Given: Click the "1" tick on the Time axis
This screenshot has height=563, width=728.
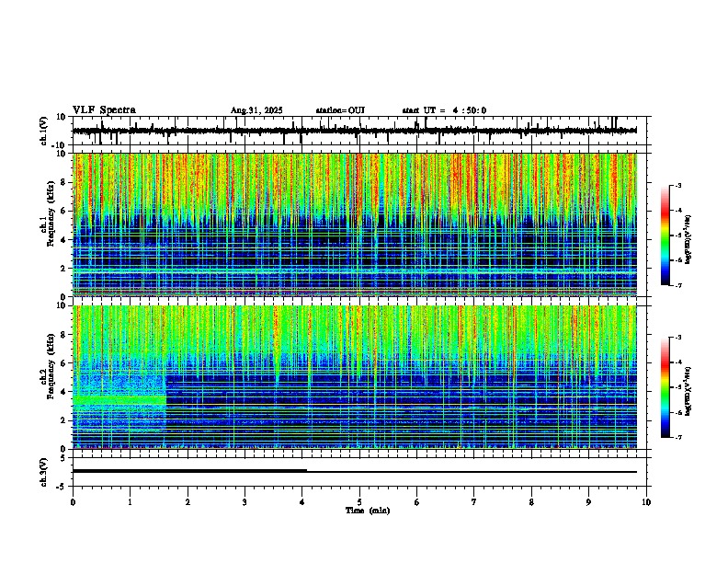Looking at the screenshot, I should pyautogui.click(x=130, y=502).
